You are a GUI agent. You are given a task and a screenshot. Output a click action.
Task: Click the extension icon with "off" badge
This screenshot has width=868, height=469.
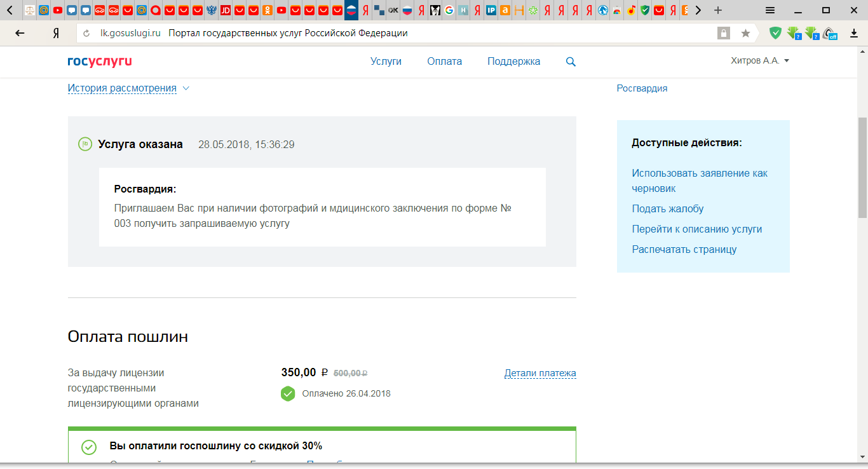(829, 33)
